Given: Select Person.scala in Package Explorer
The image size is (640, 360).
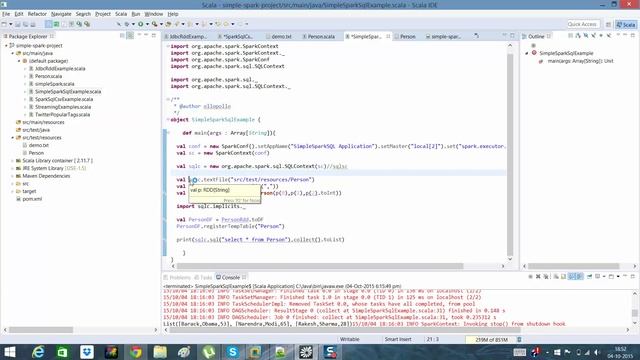Looking at the screenshot, I should tap(48, 76).
